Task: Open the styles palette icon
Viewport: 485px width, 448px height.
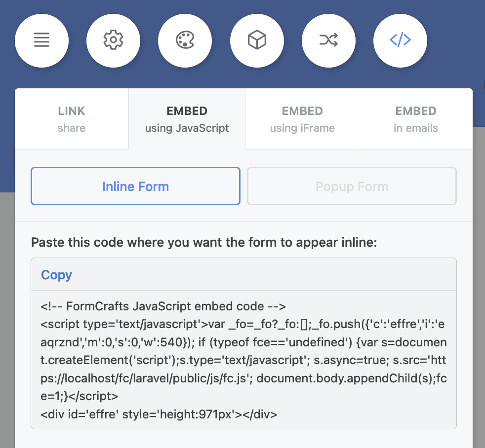Action: tap(185, 40)
